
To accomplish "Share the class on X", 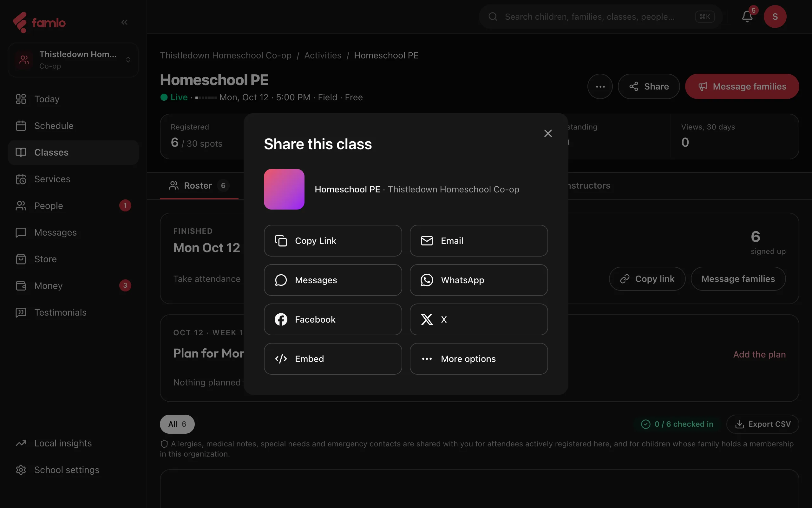I will [x=479, y=319].
